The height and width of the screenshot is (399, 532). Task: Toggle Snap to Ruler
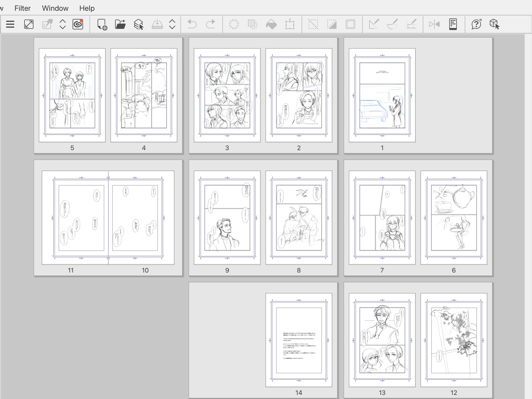pyautogui.click(x=374, y=24)
